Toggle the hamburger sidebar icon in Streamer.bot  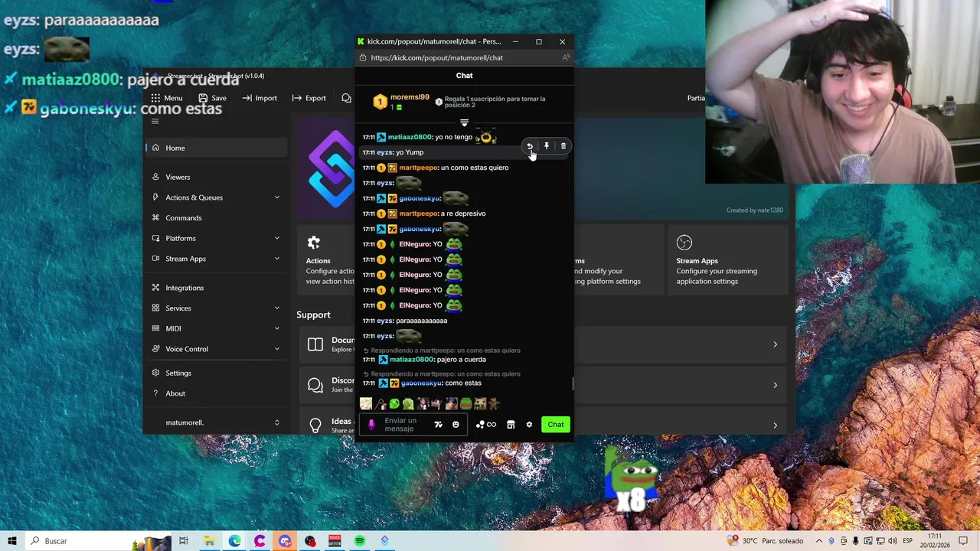tap(155, 121)
